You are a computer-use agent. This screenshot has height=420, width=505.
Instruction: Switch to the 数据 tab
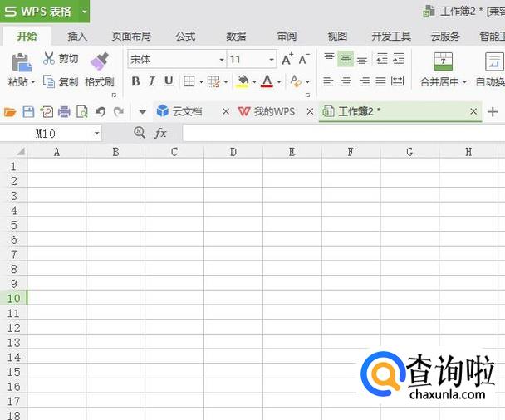236,37
